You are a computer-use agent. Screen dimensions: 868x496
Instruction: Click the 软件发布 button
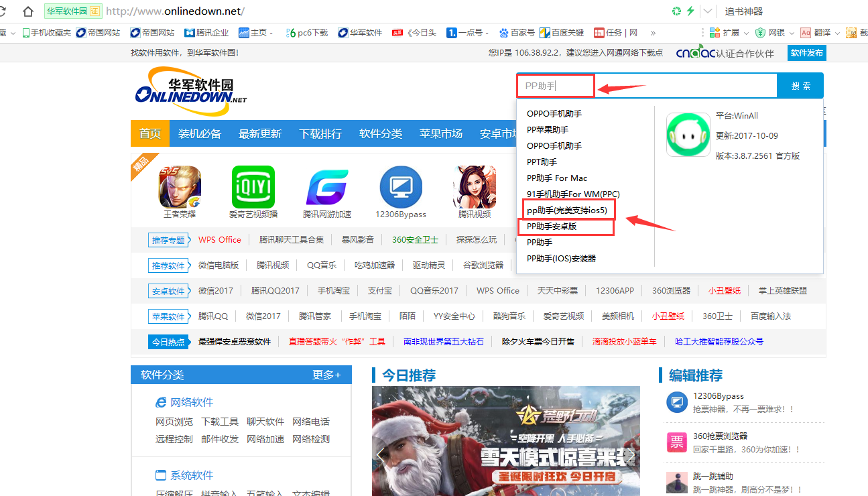(807, 53)
